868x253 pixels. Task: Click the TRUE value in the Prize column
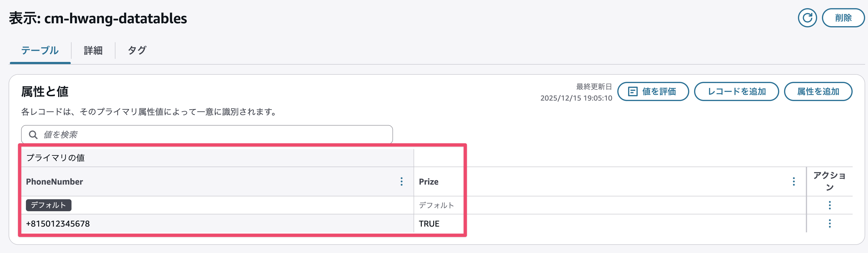pos(429,224)
